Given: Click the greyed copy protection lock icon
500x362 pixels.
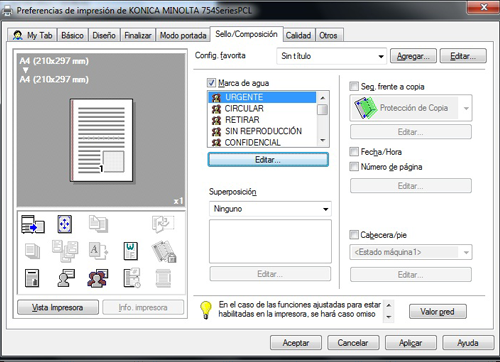Looking at the screenshot, I should click(164, 251).
